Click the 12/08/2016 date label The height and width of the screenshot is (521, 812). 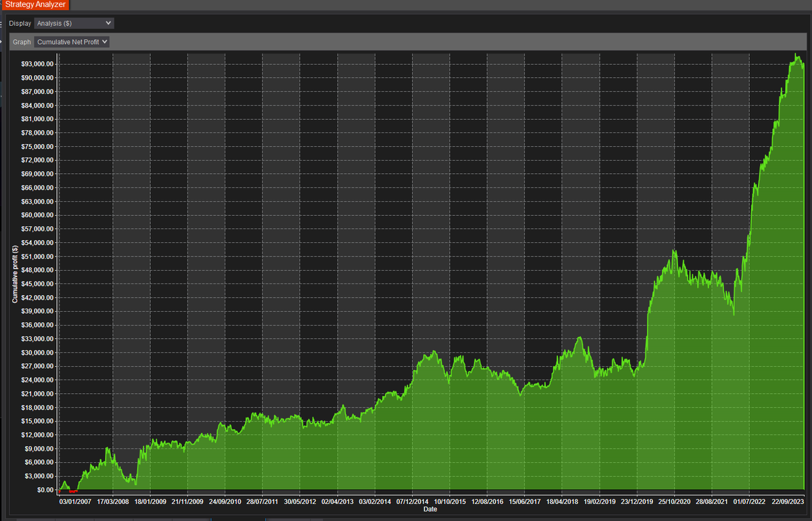pyautogui.click(x=487, y=501)
